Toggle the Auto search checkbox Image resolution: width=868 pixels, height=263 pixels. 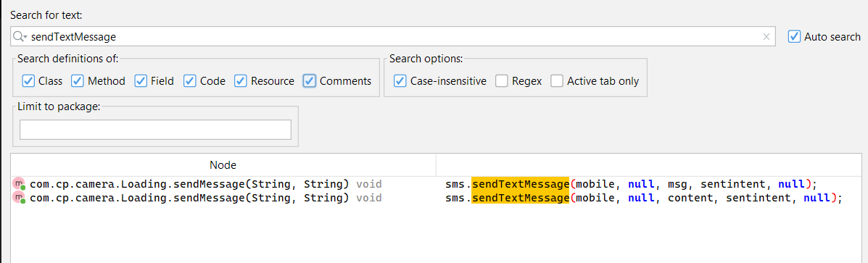(x=794, y=36)
